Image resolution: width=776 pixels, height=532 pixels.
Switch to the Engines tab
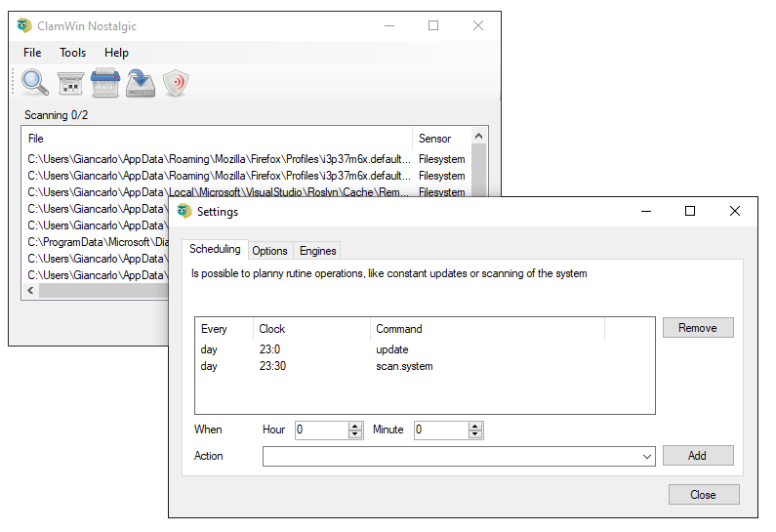pos(318,251)
